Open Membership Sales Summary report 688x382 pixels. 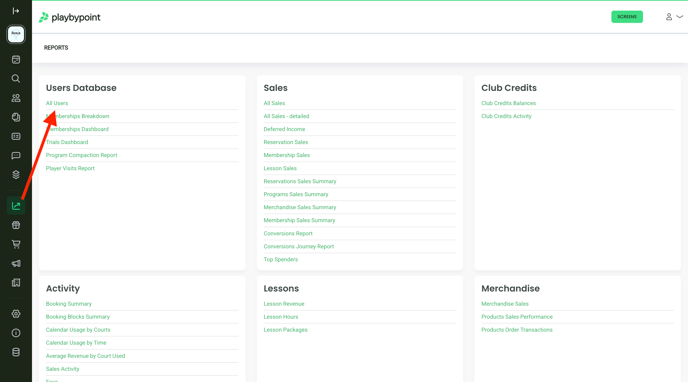[299, 220]
